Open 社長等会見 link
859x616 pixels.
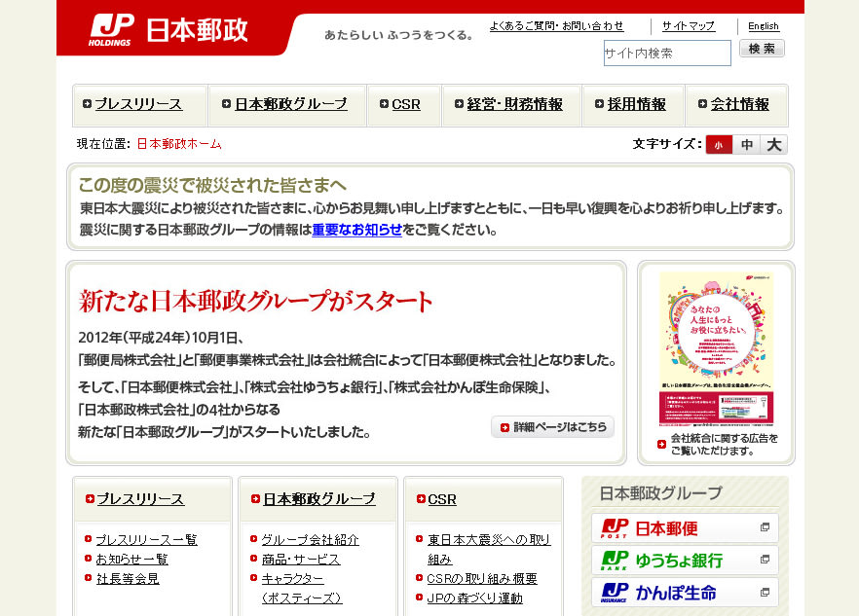tap(128, 579)
